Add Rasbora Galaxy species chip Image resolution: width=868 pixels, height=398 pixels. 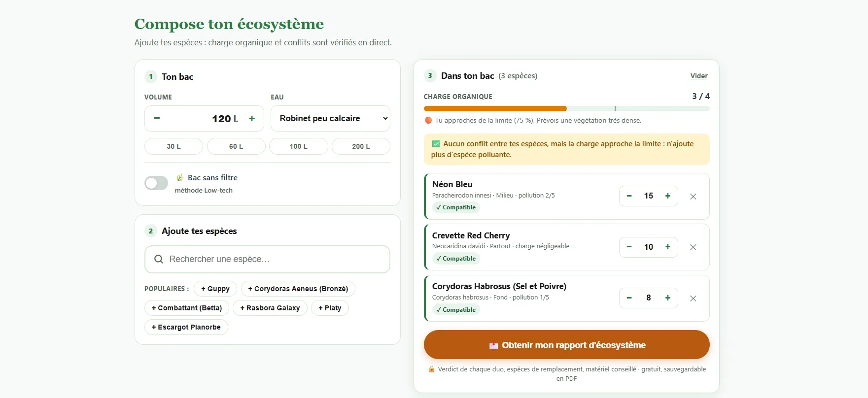coord(270,308)
